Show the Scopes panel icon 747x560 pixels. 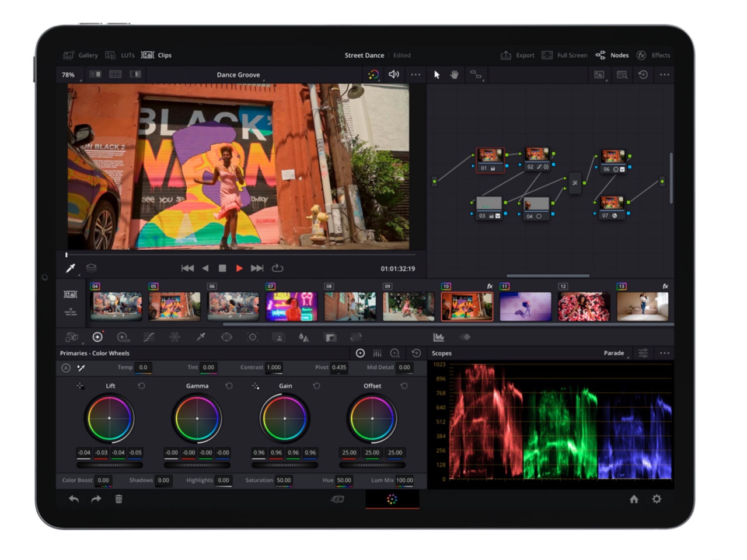439,337
